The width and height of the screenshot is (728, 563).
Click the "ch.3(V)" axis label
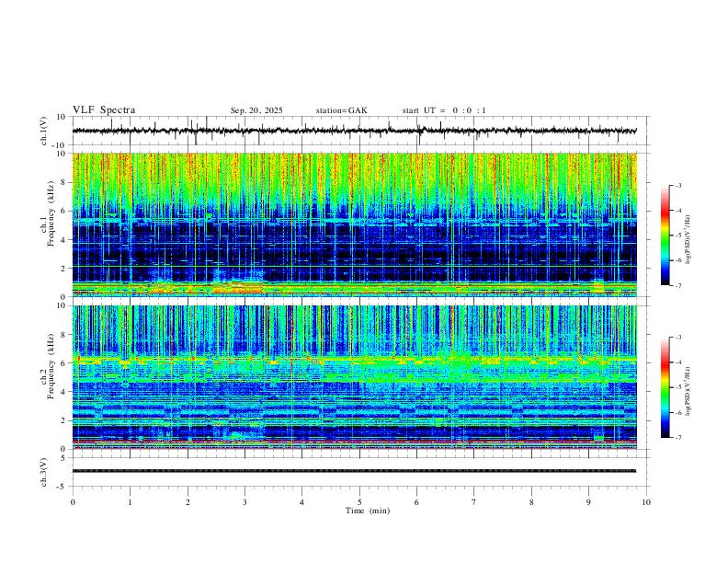click(44, 473)
